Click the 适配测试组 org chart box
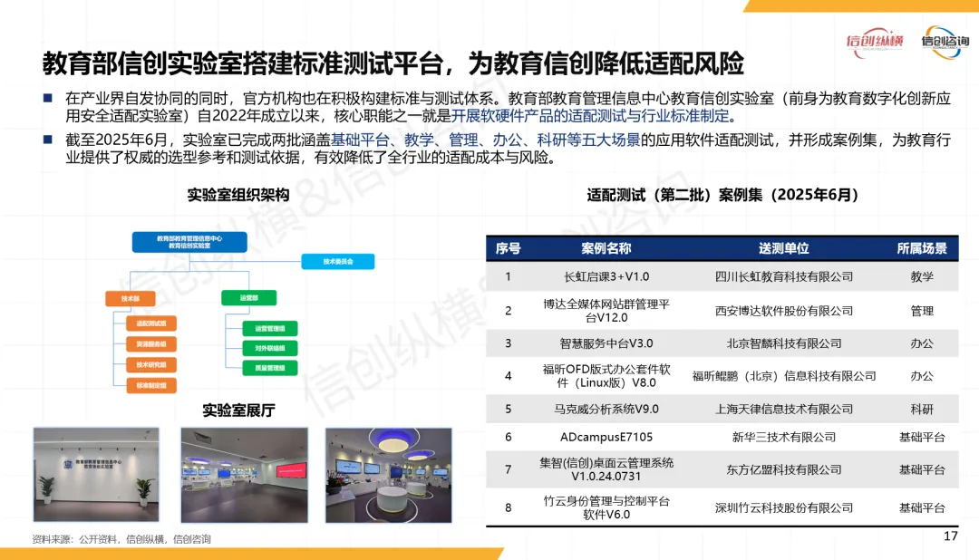The height and width of the screenshot is (560, 979). point(151,323)
